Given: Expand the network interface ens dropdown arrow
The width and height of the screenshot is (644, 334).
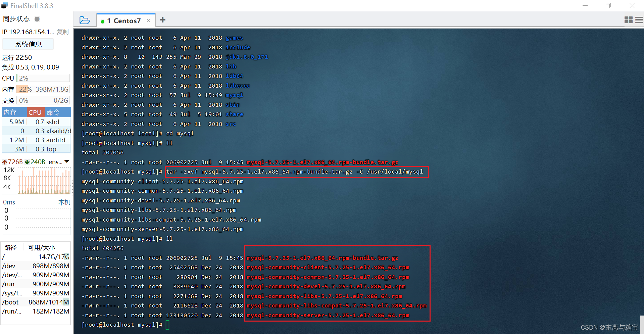Looking at the screenshot, I should (x=67, y=162).
